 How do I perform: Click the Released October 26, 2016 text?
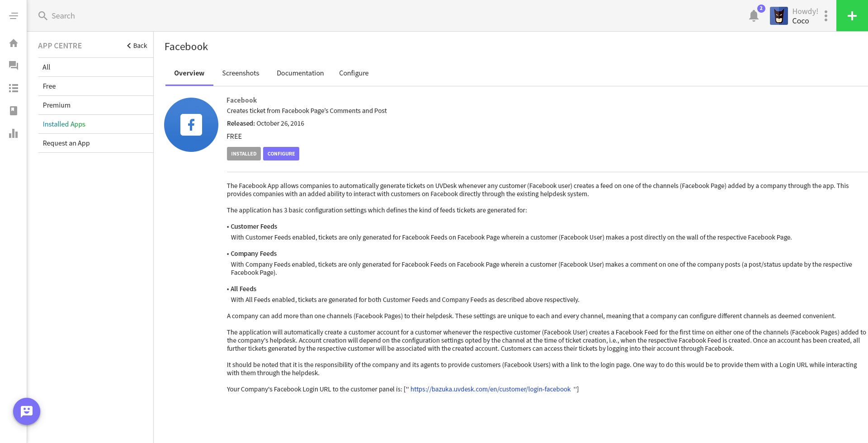pyautogui.click(x=265, y=123)
